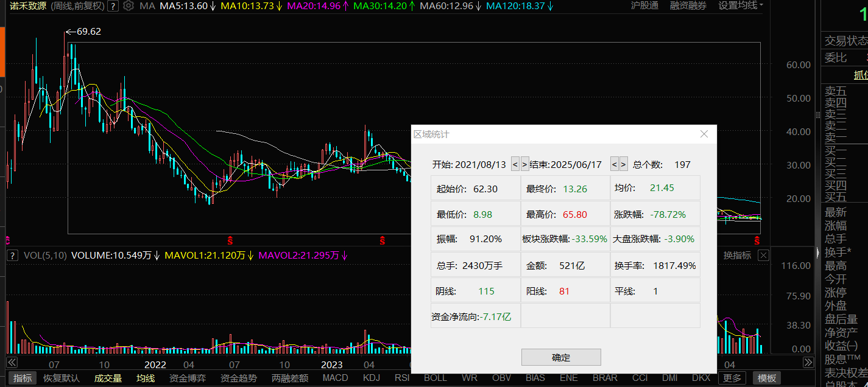Click the 涨跌幅 -78.72% value
The height and width of the screenshot is (387, 868).
668,214
